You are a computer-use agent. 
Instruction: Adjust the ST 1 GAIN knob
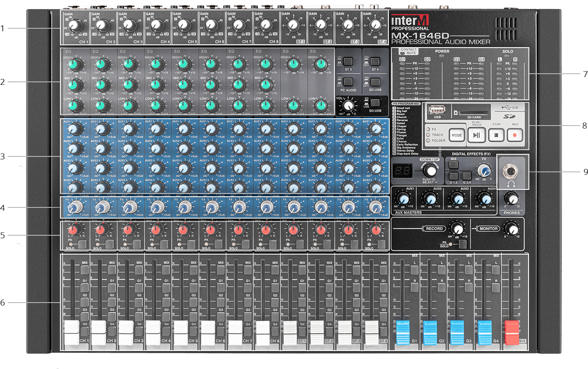click(293, 26)
